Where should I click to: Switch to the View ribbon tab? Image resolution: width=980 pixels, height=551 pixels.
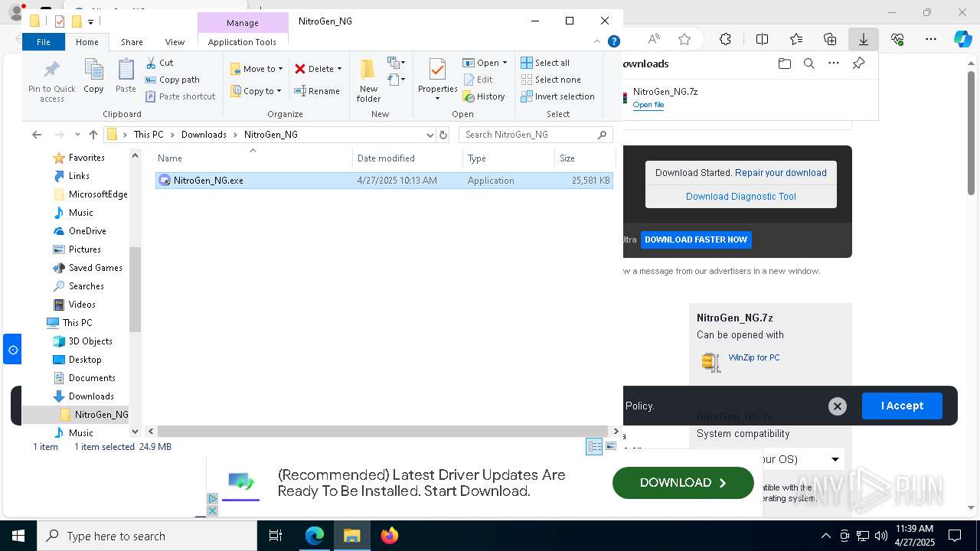click(x=175, y=42)
